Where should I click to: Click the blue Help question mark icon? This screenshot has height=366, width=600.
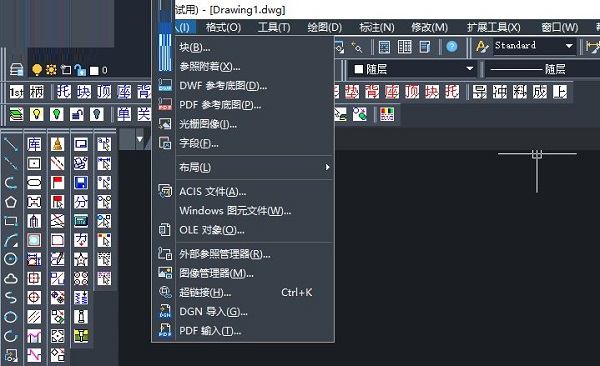(452, 47)
